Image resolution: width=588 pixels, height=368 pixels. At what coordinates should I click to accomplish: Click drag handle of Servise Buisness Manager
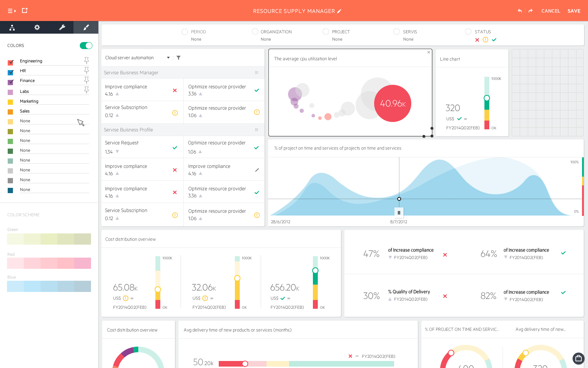[257, 73]
